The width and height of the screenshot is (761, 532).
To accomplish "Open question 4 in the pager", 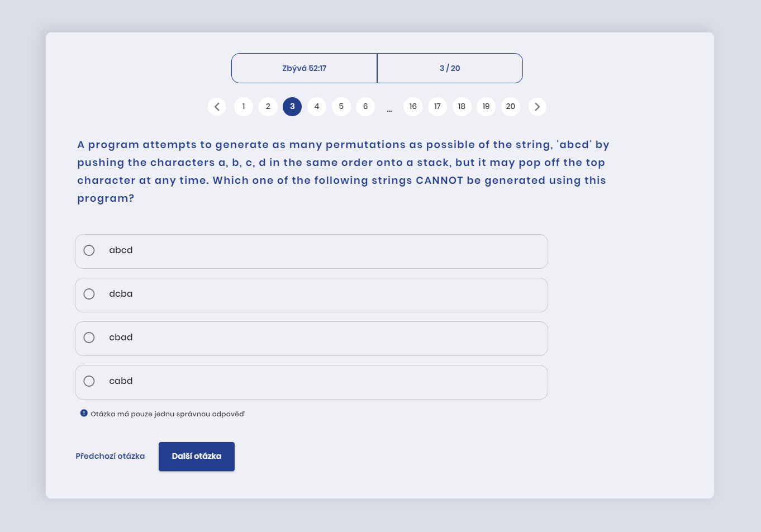I will (x=317, y=107).
